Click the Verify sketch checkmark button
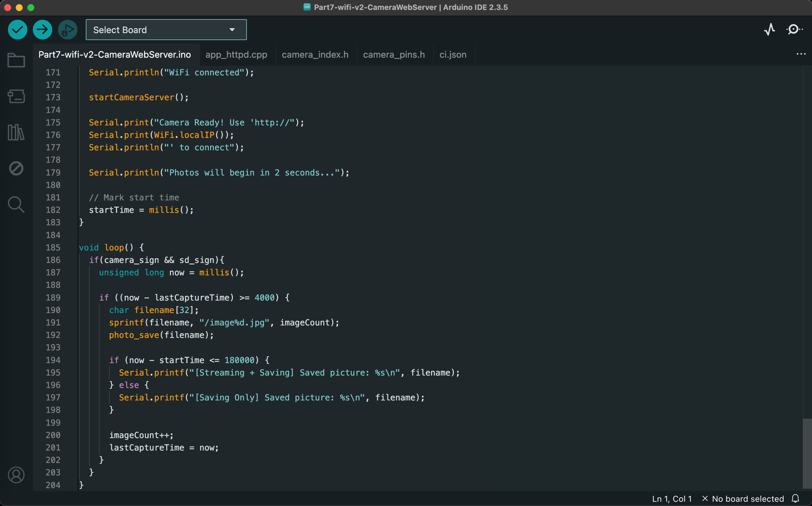The image size is (812, 506). pyautogui.click(x=17, y=30)
